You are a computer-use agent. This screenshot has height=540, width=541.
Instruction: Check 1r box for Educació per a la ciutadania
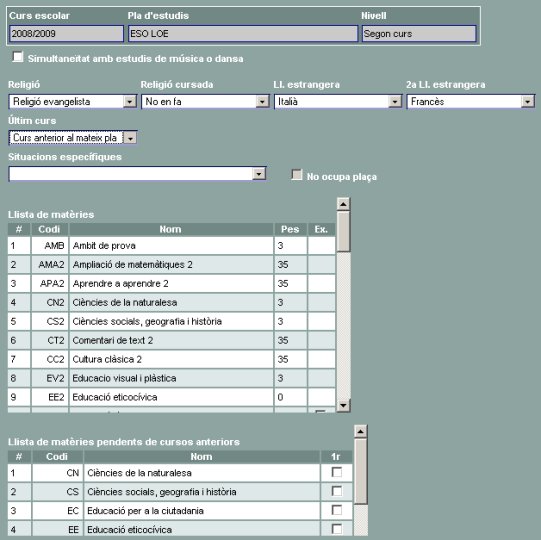[x=337, y=510]
